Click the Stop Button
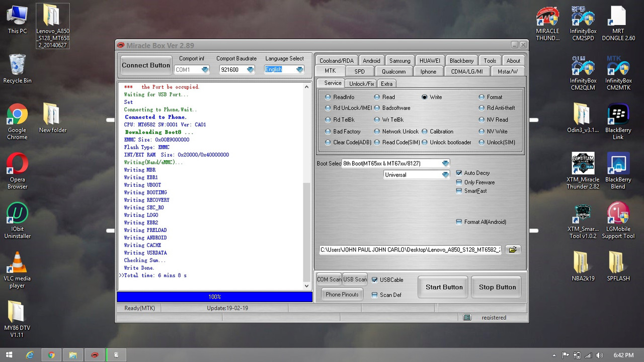The width and height of the screenshot is (644, 362). (497, 287)
